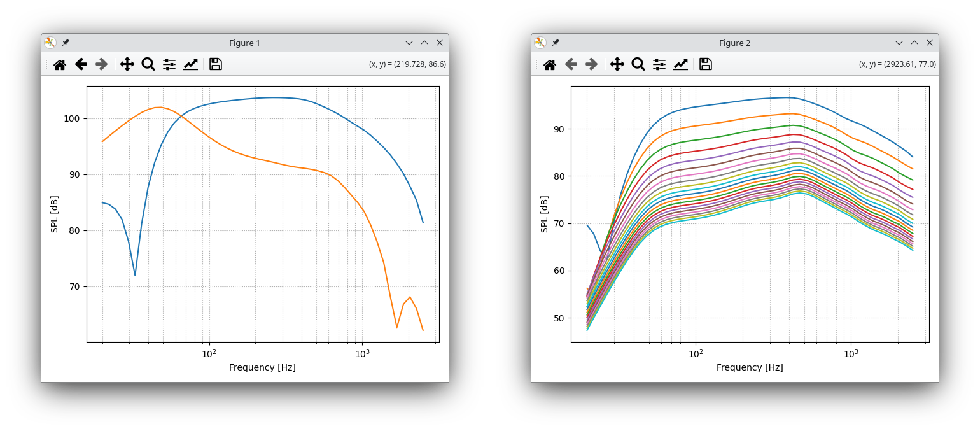The width and height of the screenshot is (980, 431).
Task: Select Zoom magnifier tool in Figure 1
Action: tap(148, 64)
